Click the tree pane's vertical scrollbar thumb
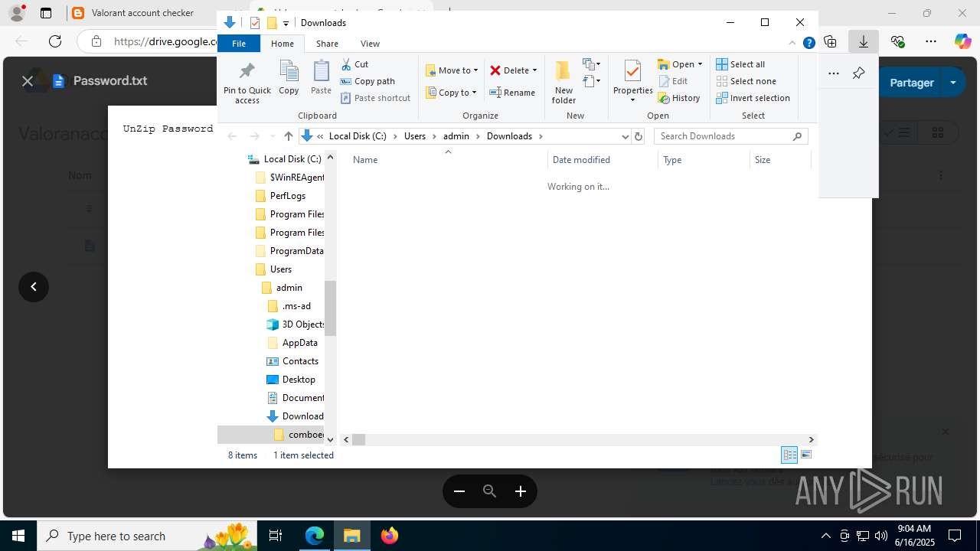This screenshot has width=980, height=551. point(331,308)
